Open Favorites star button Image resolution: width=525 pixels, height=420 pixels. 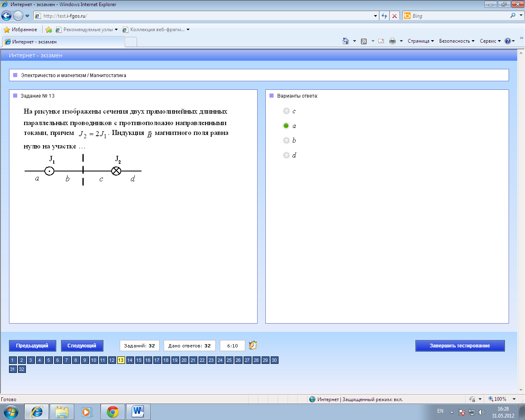7,30
